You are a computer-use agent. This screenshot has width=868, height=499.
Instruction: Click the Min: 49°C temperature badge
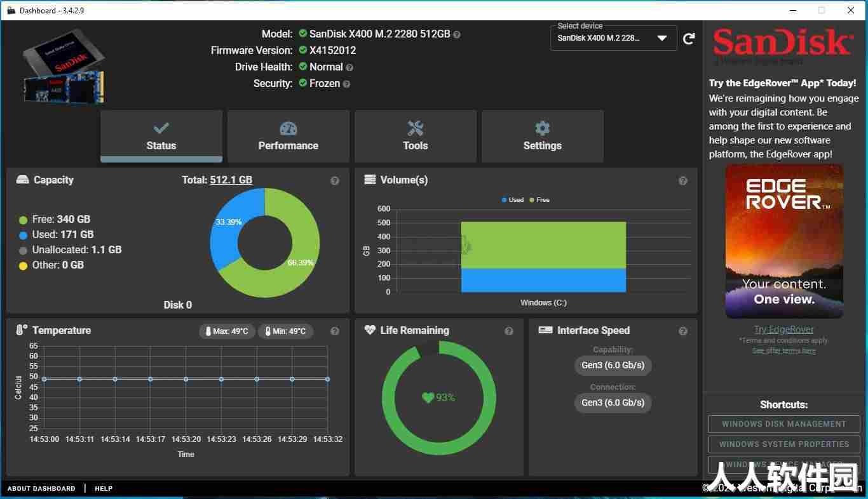point(285,331)
